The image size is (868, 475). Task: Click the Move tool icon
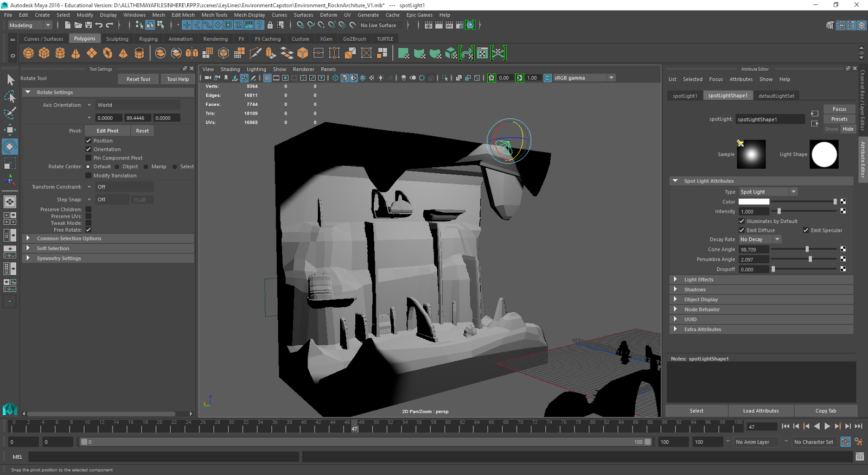10,130
